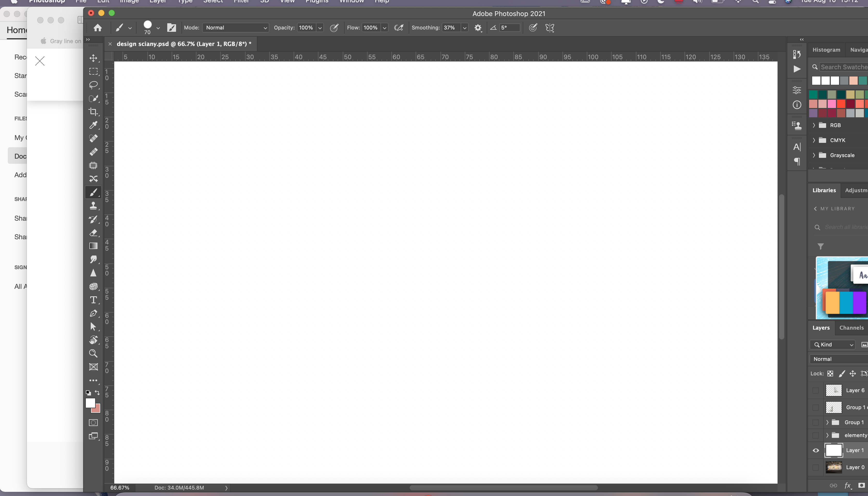
Task: Select the Crop tool
Action: click(93, 112)
